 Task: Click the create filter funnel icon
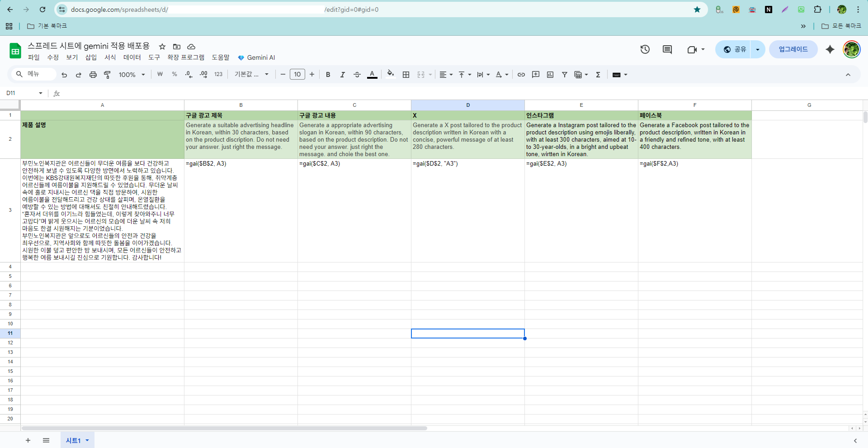[x=564, y=75]
